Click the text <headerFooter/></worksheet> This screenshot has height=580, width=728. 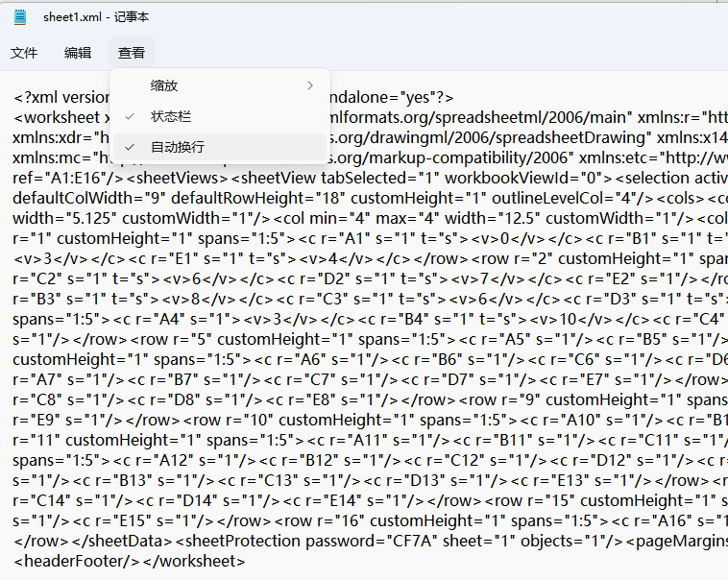coord(130,561)
